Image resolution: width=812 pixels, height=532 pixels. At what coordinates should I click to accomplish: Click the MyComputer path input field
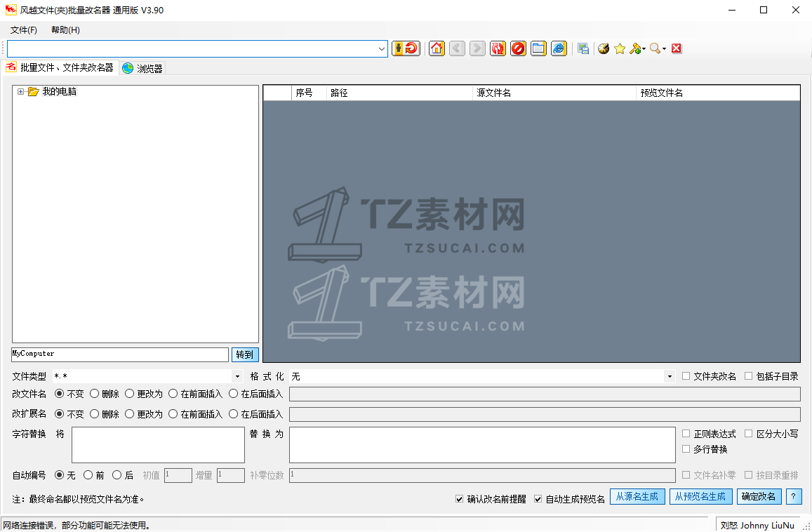(119, 354)
